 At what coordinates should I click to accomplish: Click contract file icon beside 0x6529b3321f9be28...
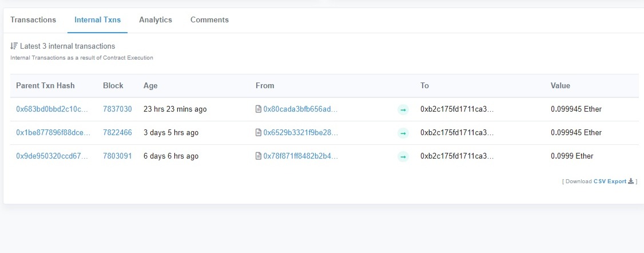coord(259,133)
